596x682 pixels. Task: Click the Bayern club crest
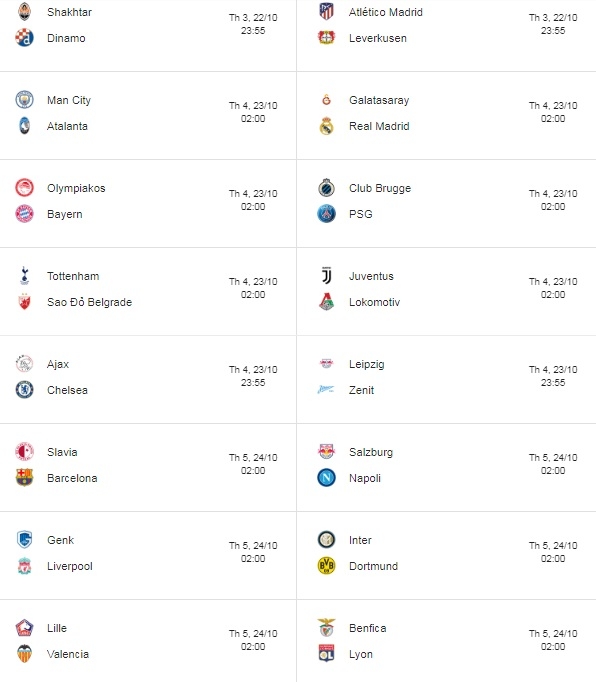pos(24,214)
